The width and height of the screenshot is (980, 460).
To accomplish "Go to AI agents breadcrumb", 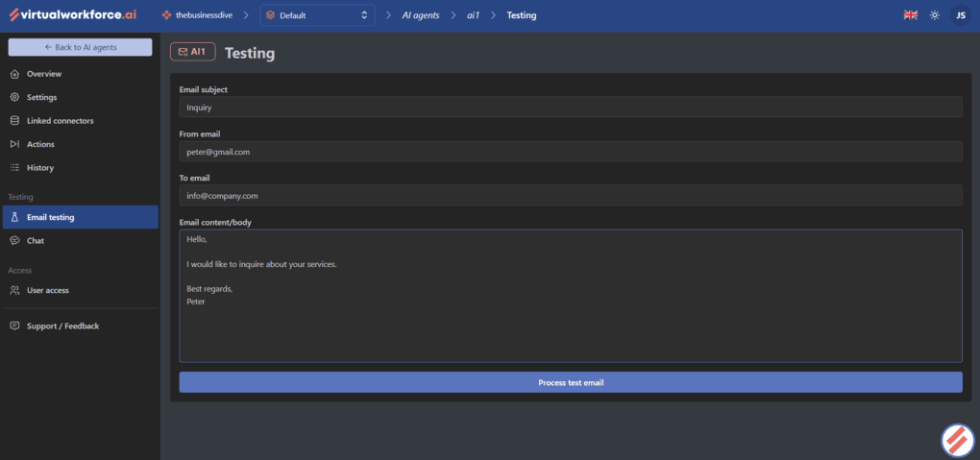I will tap(421, 15).
